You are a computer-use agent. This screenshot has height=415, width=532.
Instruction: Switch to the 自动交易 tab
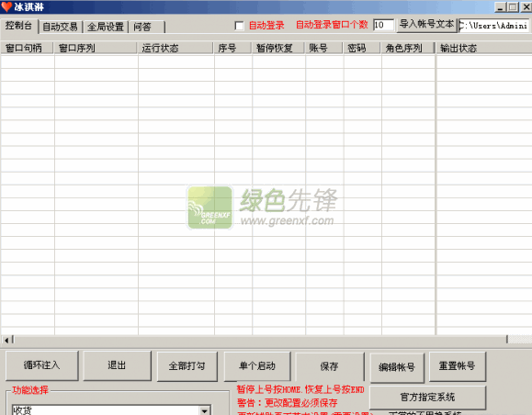click(61, 27)
